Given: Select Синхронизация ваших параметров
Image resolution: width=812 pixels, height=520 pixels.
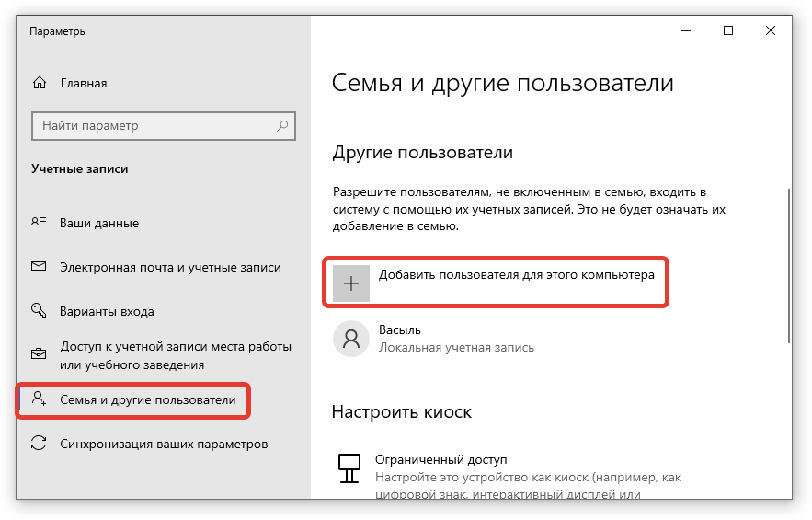Looking at the screenshot, I should click(164, 444).
